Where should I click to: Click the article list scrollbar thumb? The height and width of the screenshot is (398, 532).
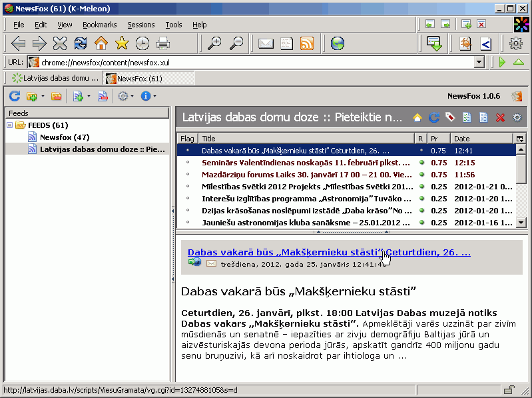521,169
